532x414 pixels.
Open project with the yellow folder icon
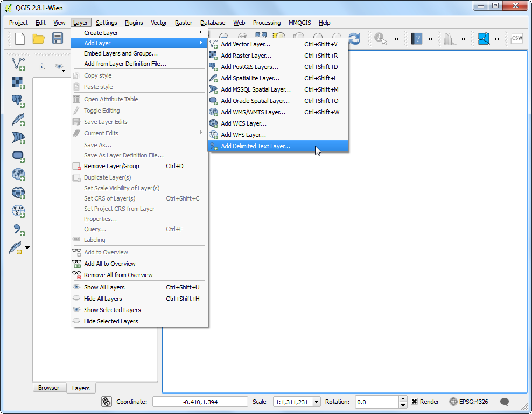[39, 39]
